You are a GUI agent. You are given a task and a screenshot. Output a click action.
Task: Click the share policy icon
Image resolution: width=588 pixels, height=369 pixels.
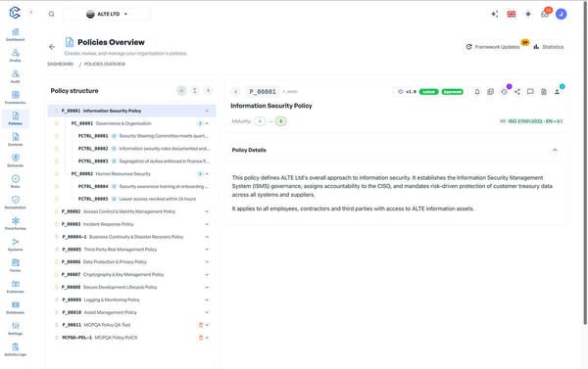pos(517,92)
